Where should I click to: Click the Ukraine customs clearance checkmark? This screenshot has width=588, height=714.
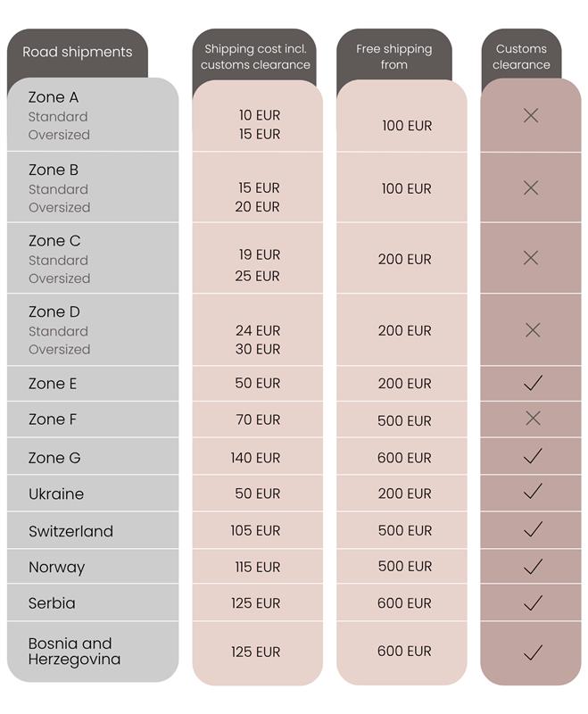pyautogui.click(x=533, y=493)
